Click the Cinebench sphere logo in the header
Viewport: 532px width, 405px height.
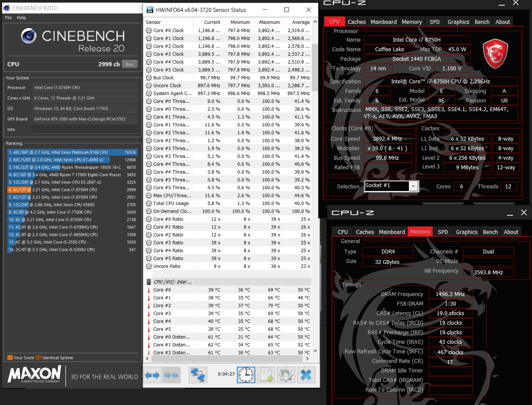tap(29, 36)
